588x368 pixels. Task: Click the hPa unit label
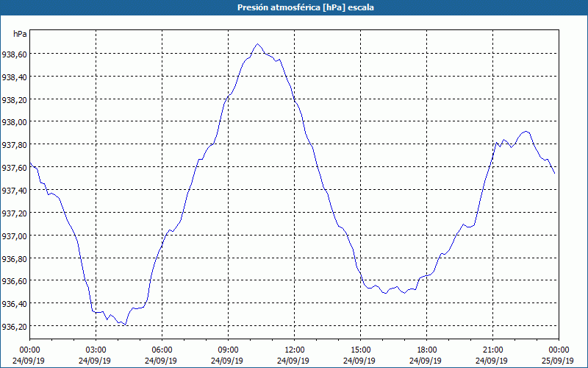[x=20, y=34]
